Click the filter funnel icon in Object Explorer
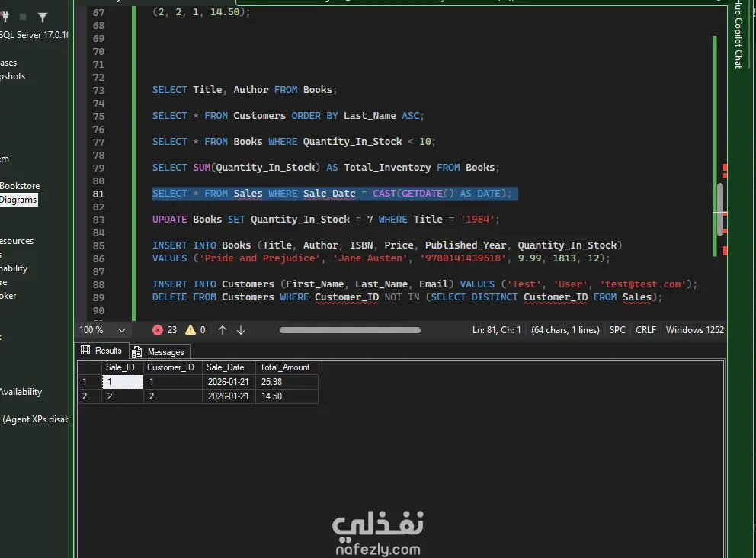The height and width of the screenshot is (558, 756). point(43,18)
